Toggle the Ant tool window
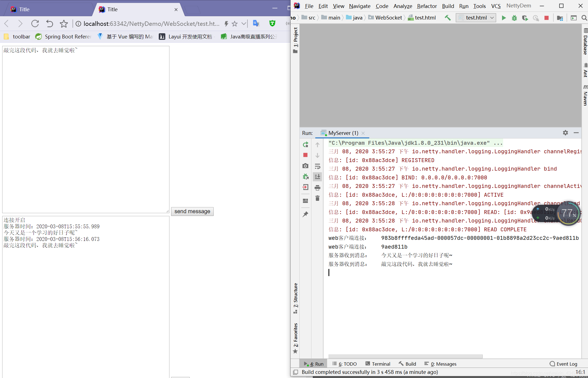 click(x=585, y=70)
